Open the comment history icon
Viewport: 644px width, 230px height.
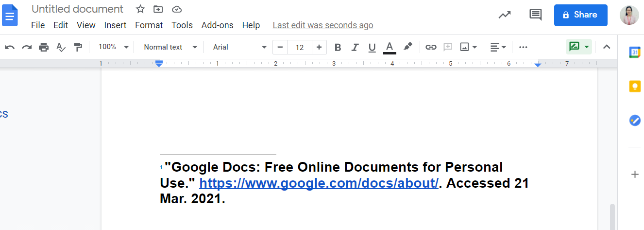(535, 15)
